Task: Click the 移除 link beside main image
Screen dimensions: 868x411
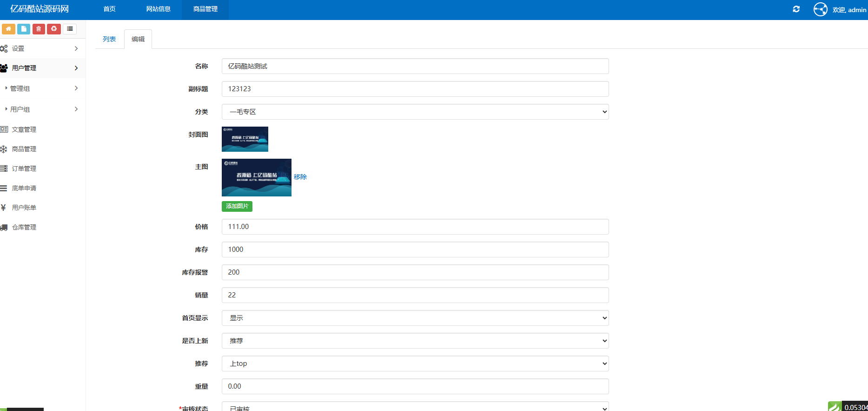Action: [x=300, y=177]
